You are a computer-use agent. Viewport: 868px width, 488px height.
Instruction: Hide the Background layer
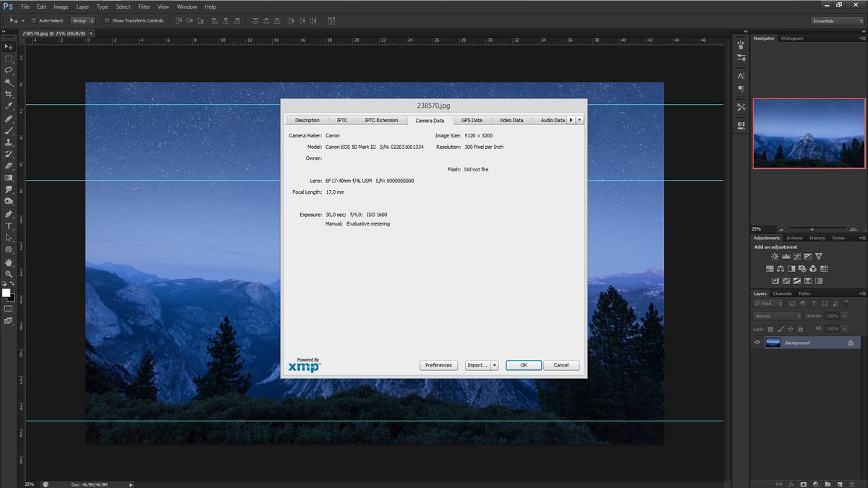point(757,342)
